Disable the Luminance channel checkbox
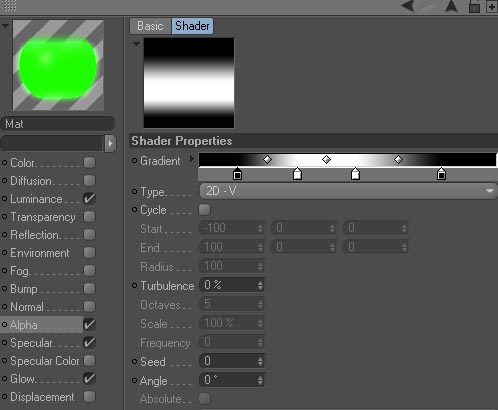498x410 pixels. [89, 199]
